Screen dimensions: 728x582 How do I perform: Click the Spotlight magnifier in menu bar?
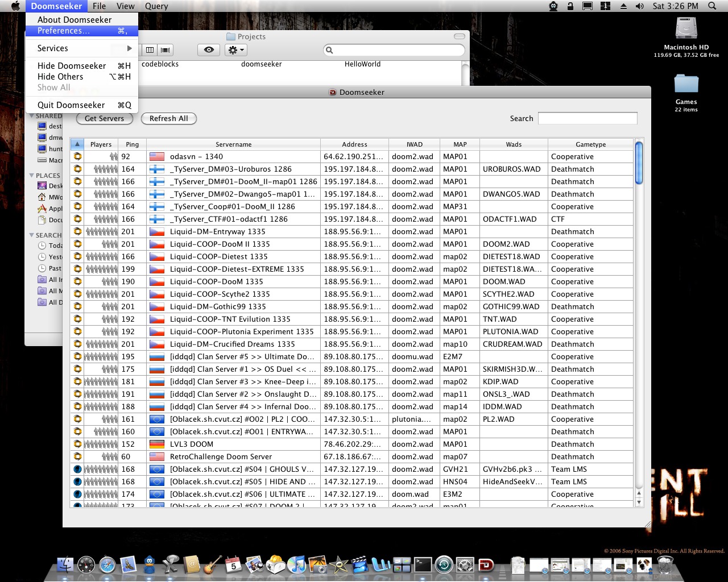[712, 6]
